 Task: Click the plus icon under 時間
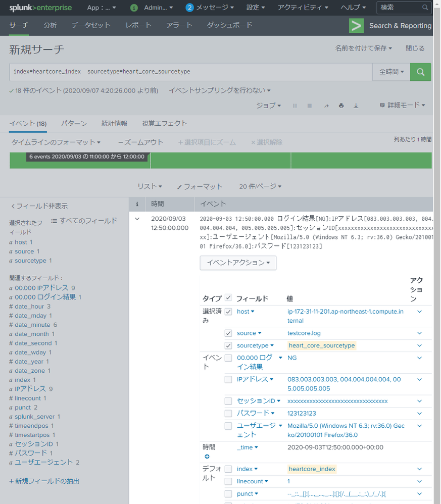tap(207, 457)
